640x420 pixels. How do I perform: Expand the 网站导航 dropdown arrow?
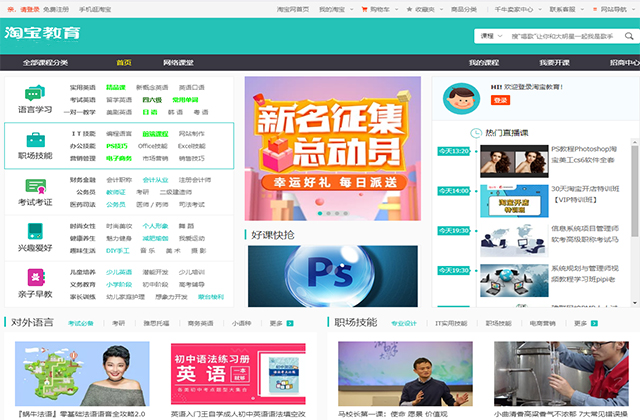pos(633,9)
